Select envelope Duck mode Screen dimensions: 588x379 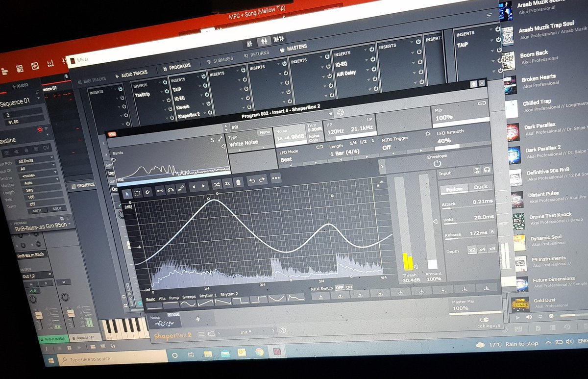pos(480,187)
